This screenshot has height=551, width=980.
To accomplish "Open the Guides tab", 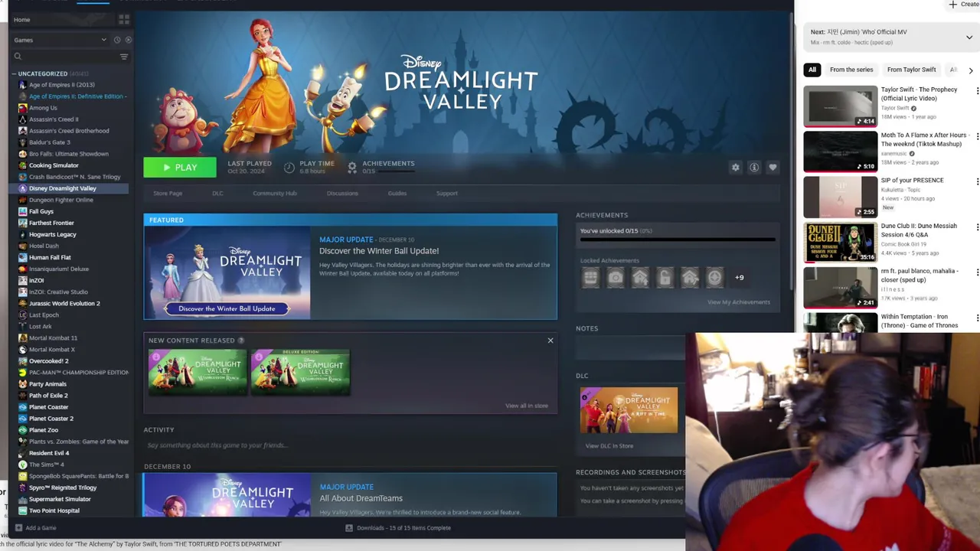I will coord(397,194).
